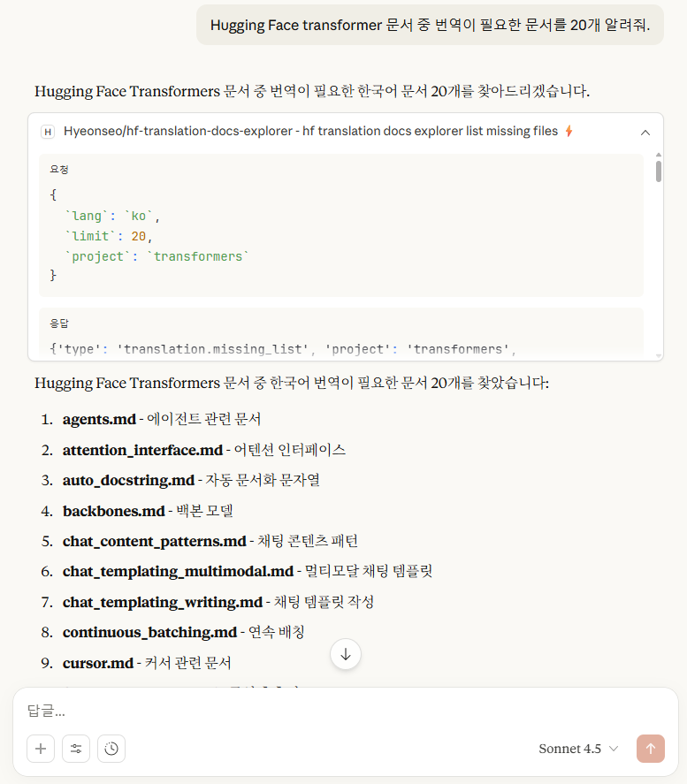Click the plus attachment button
The image size is (687, 784).
41,749
